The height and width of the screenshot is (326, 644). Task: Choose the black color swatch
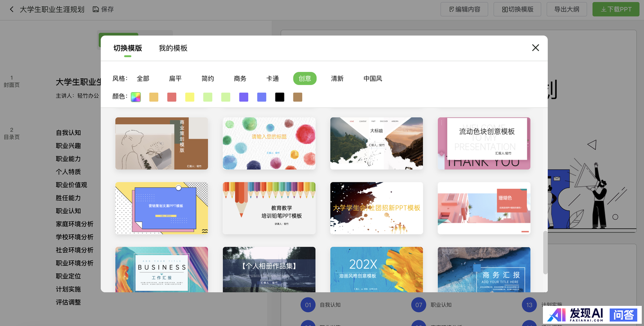click(280, 97)
